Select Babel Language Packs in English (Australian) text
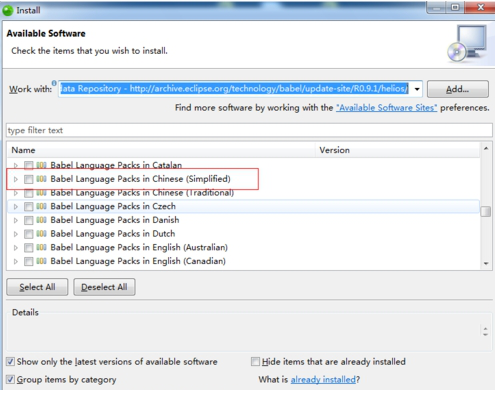The image size is (495, 405). 139,248
